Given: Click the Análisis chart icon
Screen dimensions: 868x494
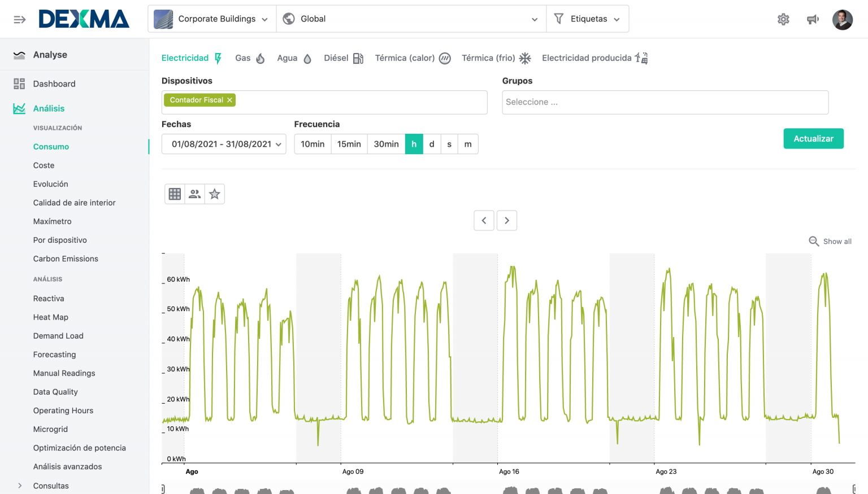Looking at the screenshot, I should click(19, 108).
